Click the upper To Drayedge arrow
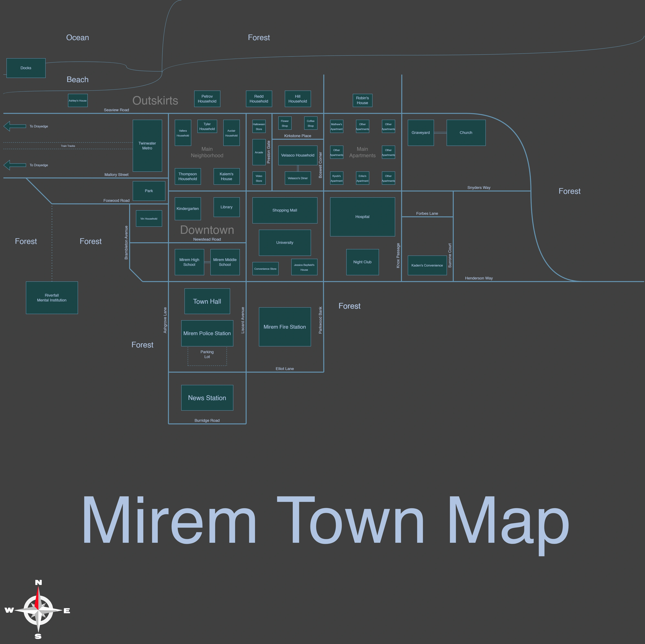This screenshot has height=644, width=645. pyautogui.click(x=15, y=126)
